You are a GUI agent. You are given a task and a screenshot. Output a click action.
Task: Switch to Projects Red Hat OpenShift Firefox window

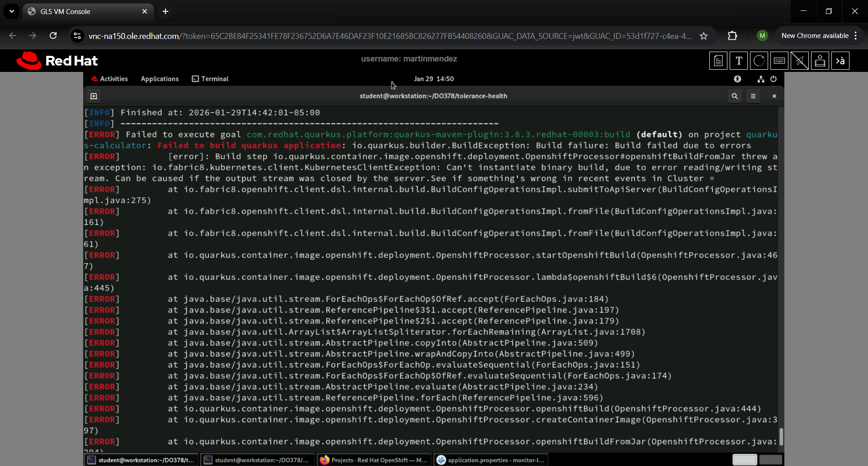point(375,460)
